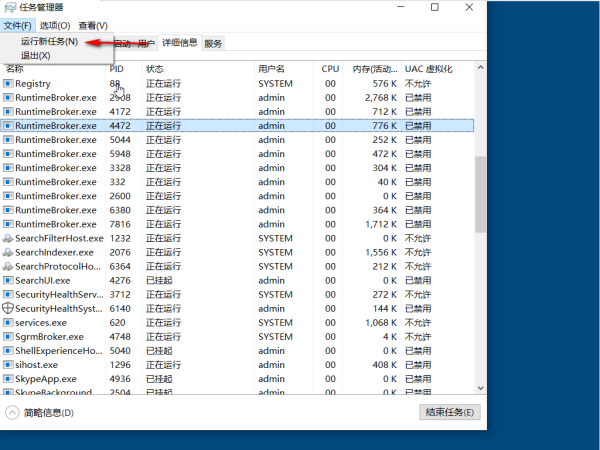The width and height of the screenshot is (600, 450).
Task: Click the Registry process icon
Action: coord(8,84)
